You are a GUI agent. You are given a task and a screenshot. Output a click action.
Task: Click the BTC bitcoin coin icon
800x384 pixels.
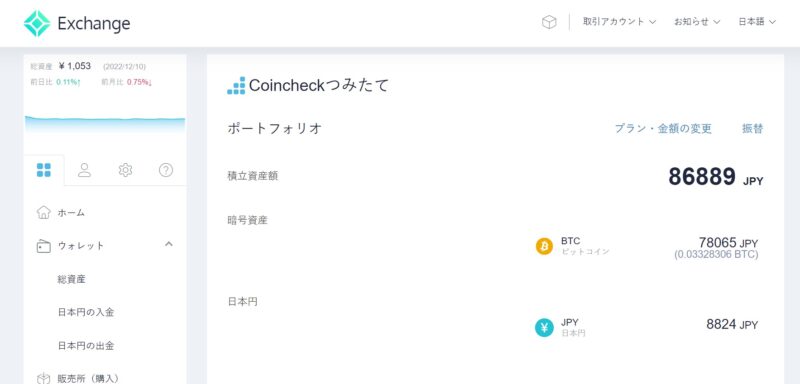click(544, 246)
